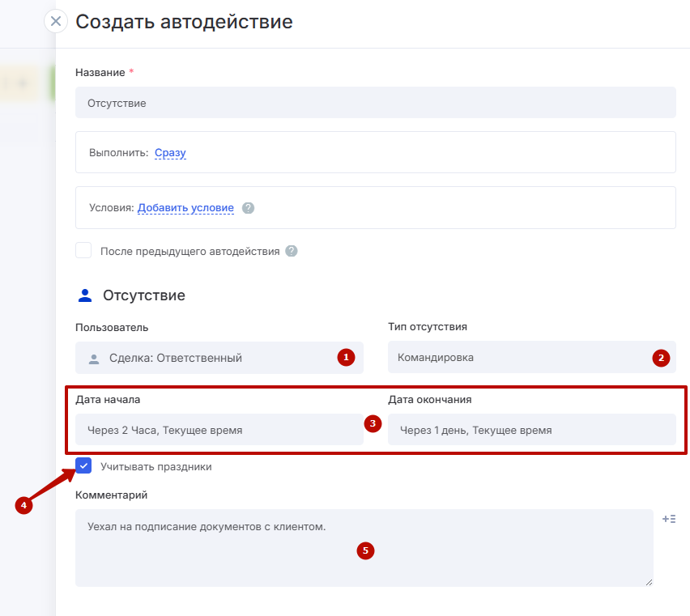Click the user avatar icon in Пользователь field

[94, 358]
